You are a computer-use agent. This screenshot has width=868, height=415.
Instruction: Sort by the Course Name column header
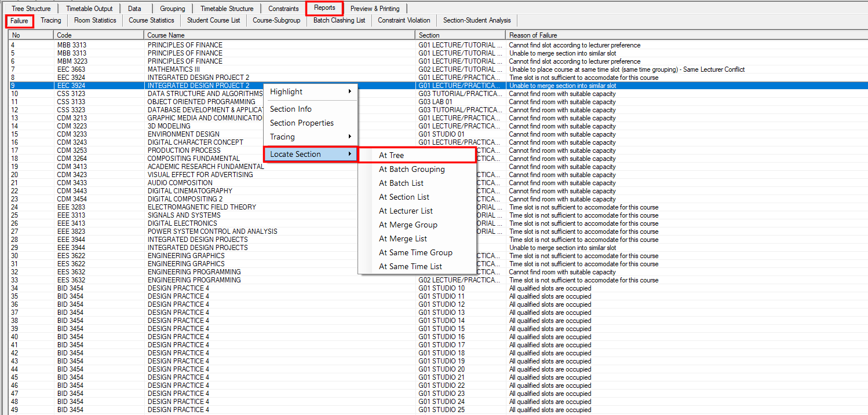[x=280, y=35]
